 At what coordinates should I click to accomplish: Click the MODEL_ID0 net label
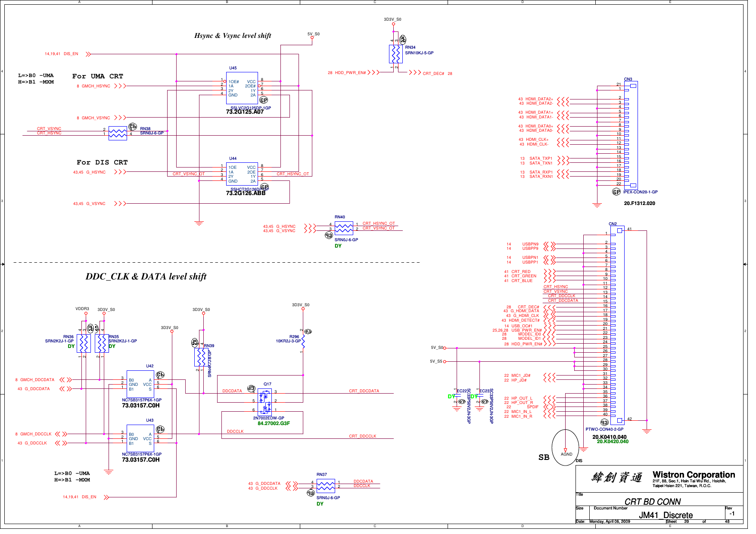pyautogui.click(x=529, y=334)
